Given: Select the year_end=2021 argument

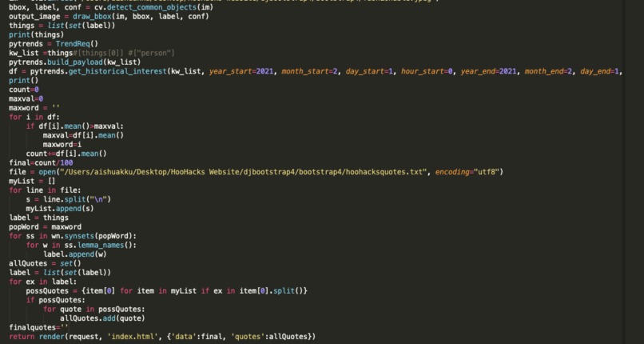Looking at the screenshot, I should pyautogui.click(x=488, y=71).
